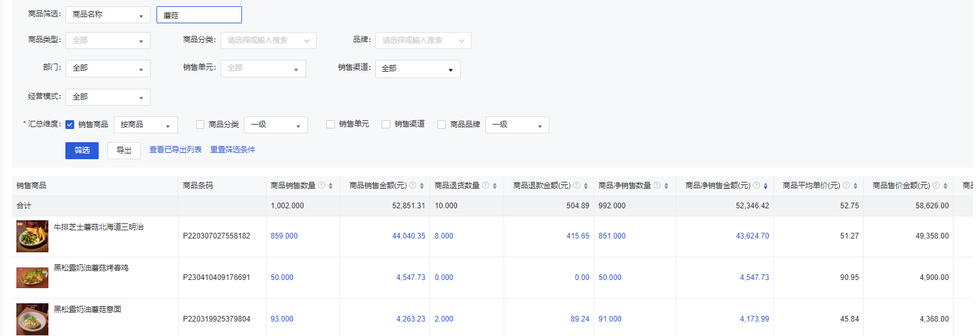
Task: Sort by 商品净销售数量 column arrows
Action: point(666,186)
